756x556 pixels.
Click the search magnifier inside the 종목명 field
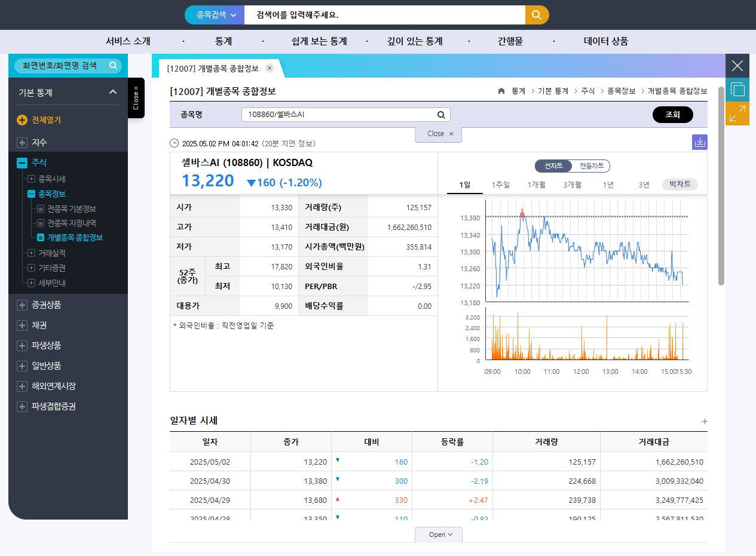click(441, 114)
